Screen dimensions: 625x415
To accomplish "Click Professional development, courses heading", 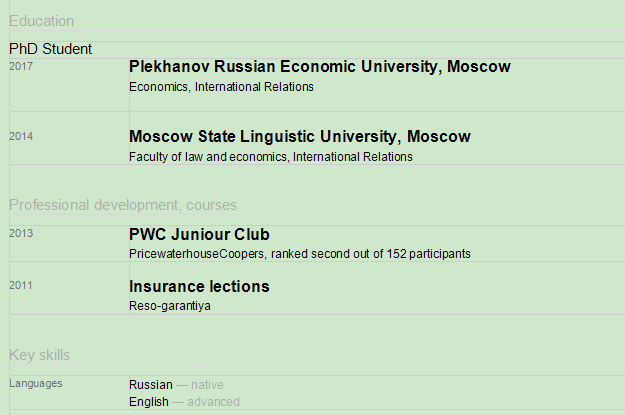I will pos(123,205).
